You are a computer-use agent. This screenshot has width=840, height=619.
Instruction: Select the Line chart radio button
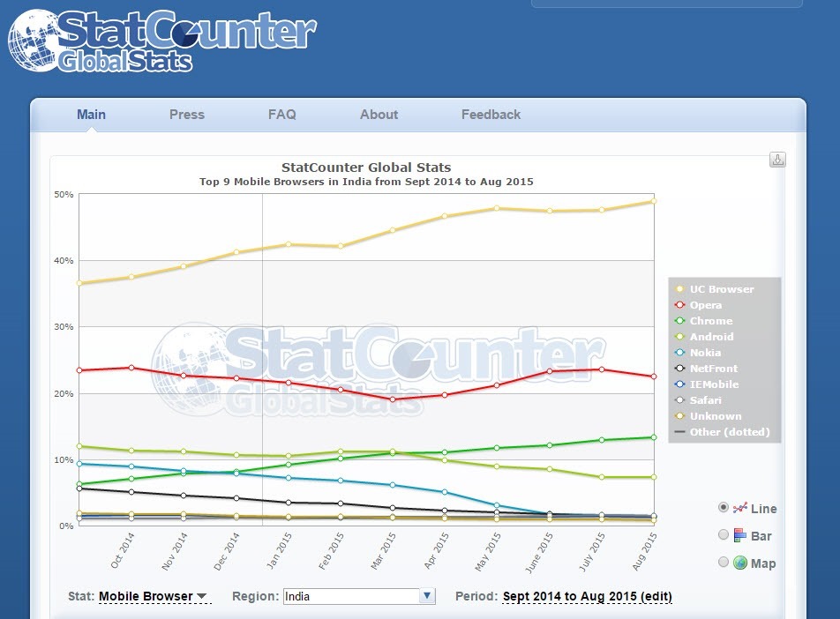coord(724,507)
